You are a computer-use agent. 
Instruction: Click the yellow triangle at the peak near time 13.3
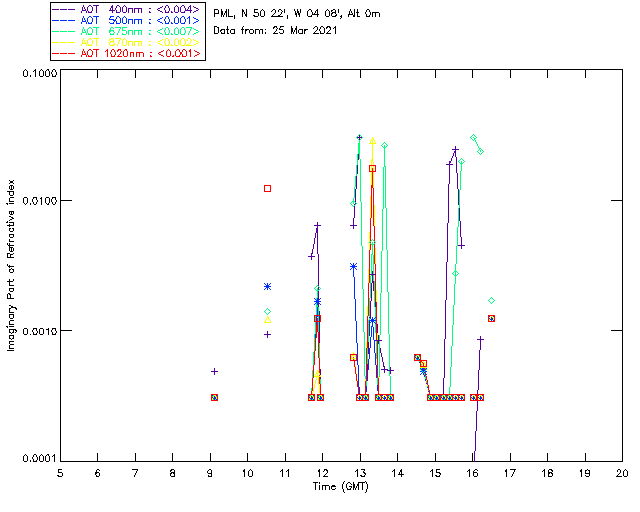372,141
